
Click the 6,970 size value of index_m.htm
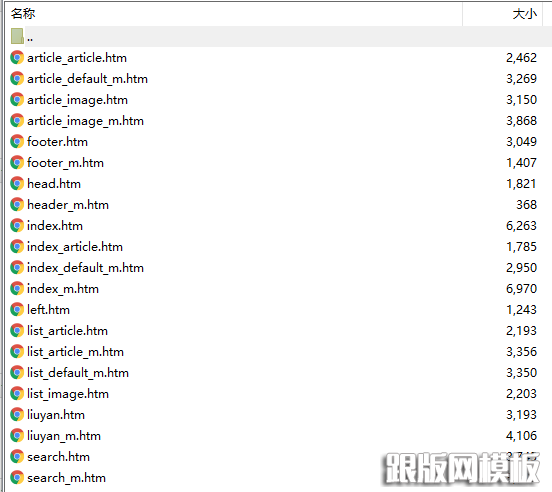521,289
